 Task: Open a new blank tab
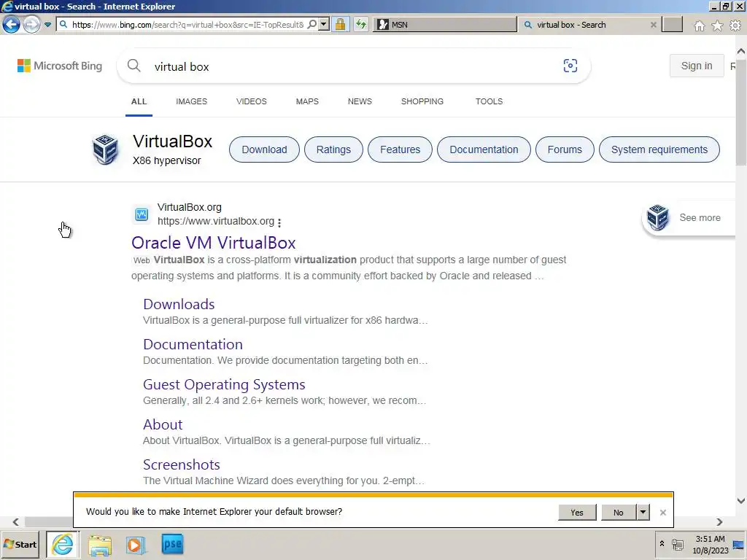[672, 25]
